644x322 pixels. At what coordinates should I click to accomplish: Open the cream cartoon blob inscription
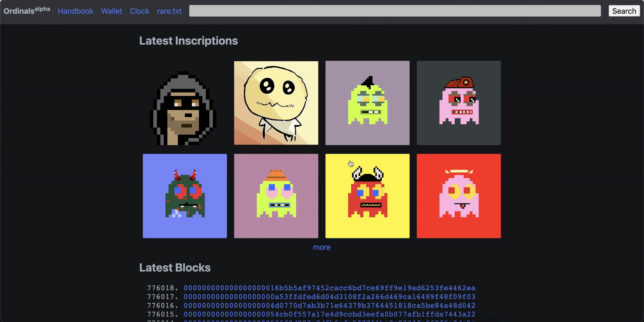(x=276, y=103)
